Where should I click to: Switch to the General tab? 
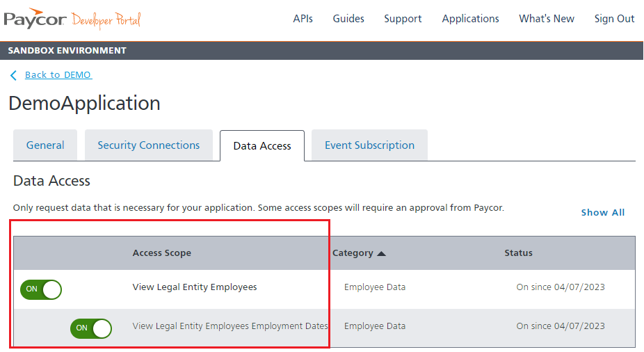click(x=45, y=145)
